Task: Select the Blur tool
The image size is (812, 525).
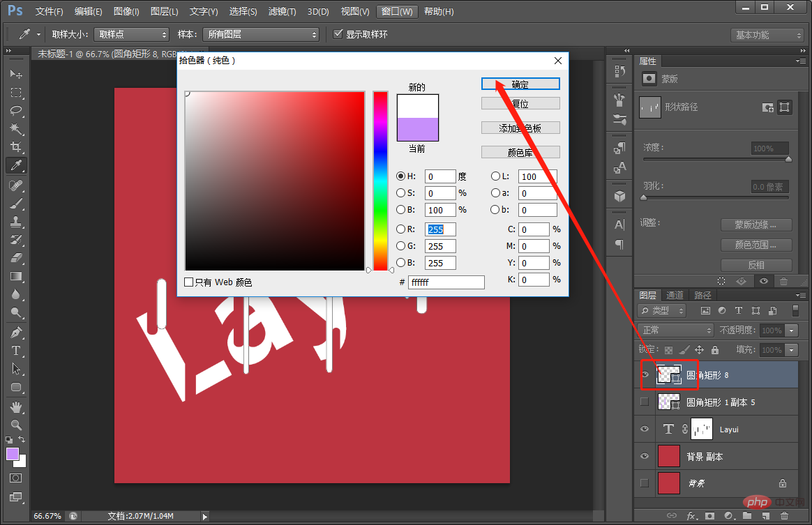Action: (16, 294)
